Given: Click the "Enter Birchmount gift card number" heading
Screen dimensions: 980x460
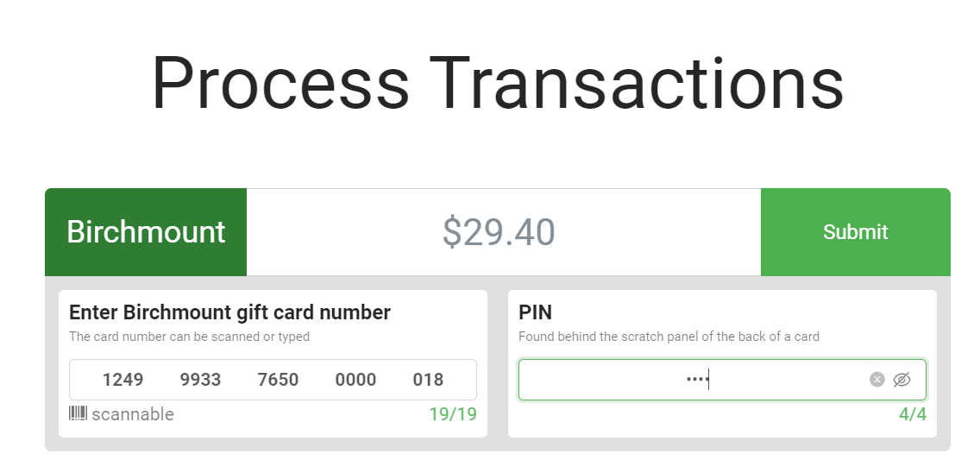Looking at the screenshot, I should click(229, 312).
